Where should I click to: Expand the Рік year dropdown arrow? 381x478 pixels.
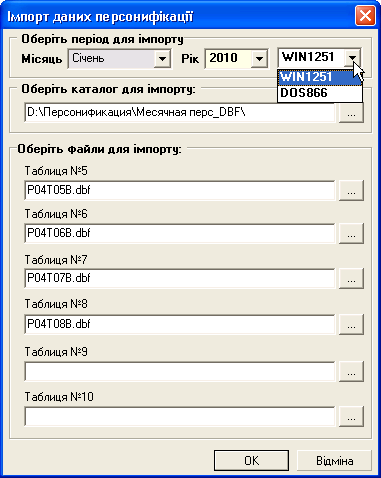[259, 59]
